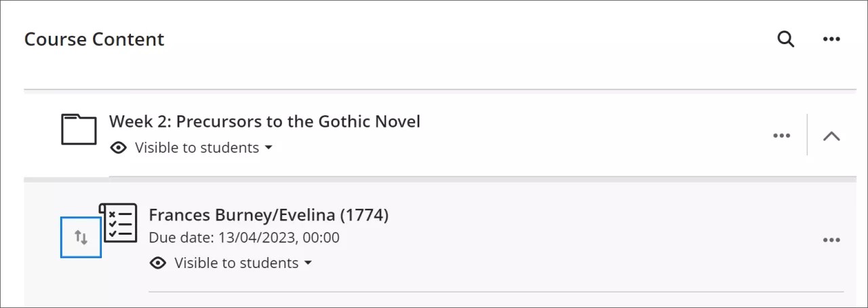Open the 'Frances Burney/Evelina (1774)' test
The height and width of the screenshot is (308, 868).
(x=269, y=215)
